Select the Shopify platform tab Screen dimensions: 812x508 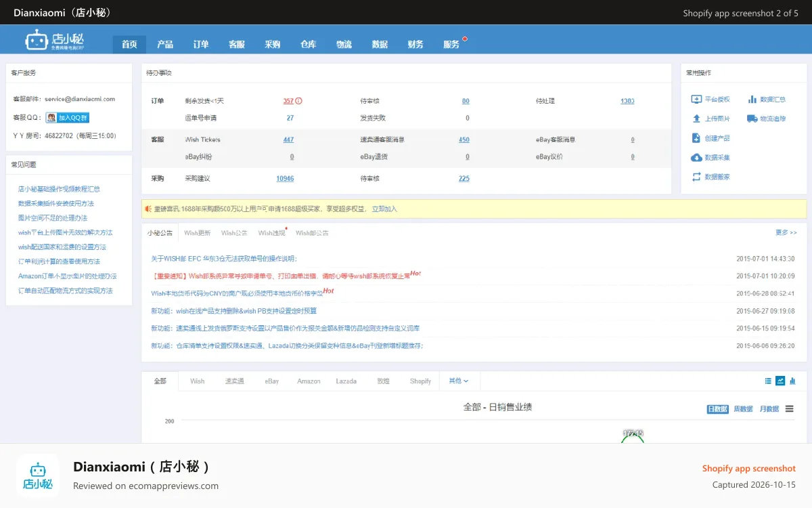tap(420, 381)
